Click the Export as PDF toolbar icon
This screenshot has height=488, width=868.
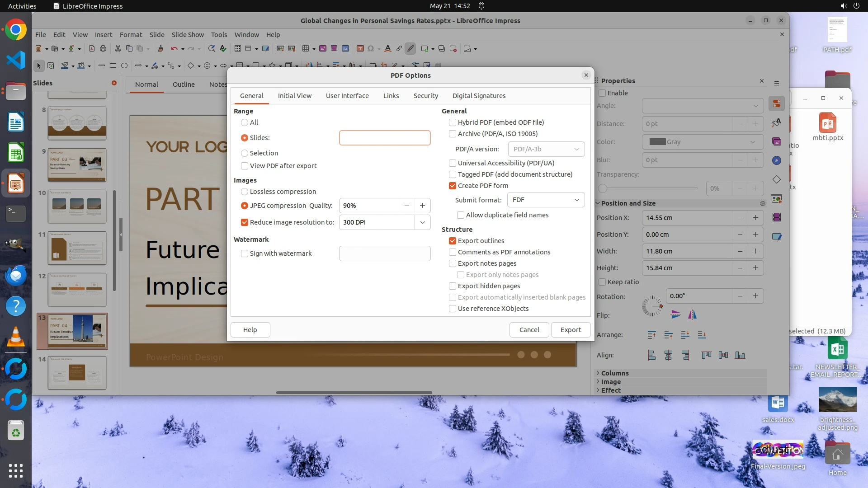pyautogui.click(x=92, y=49)
